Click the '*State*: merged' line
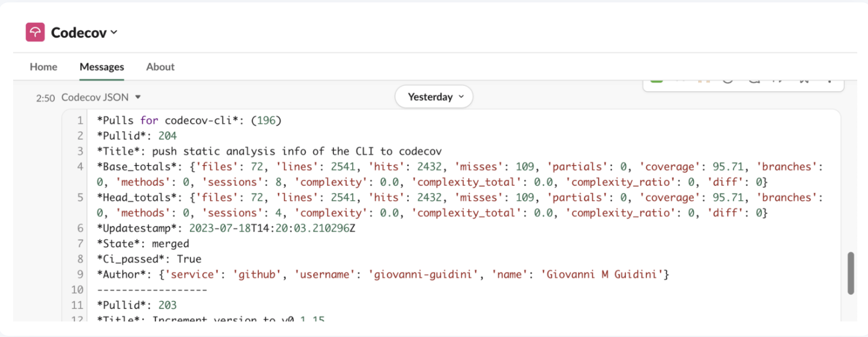 (143, 243)
